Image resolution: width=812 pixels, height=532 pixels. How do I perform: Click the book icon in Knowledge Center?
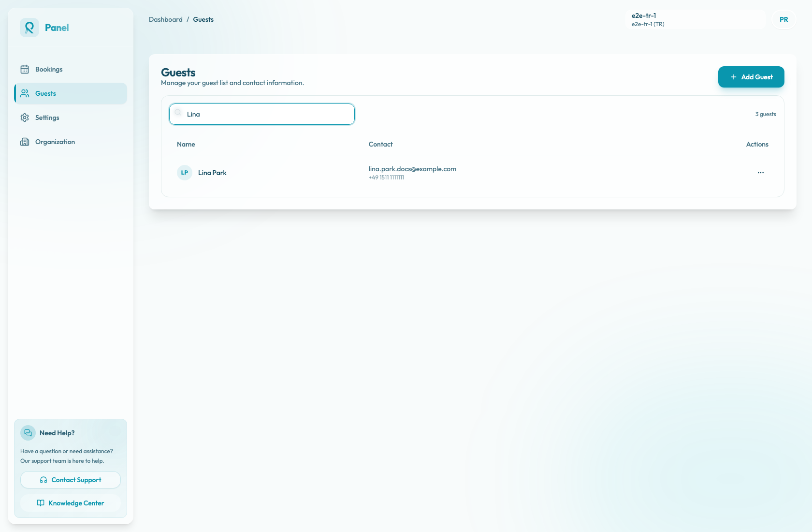(41, 503)
